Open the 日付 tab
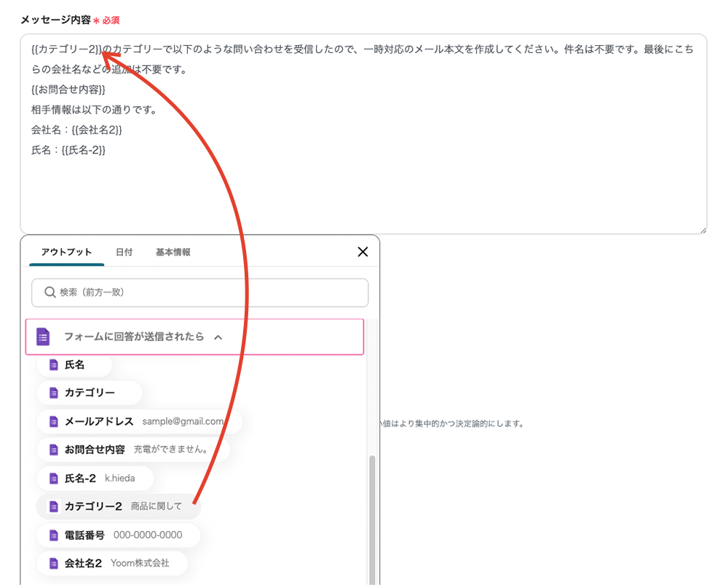 click(124, 252)
